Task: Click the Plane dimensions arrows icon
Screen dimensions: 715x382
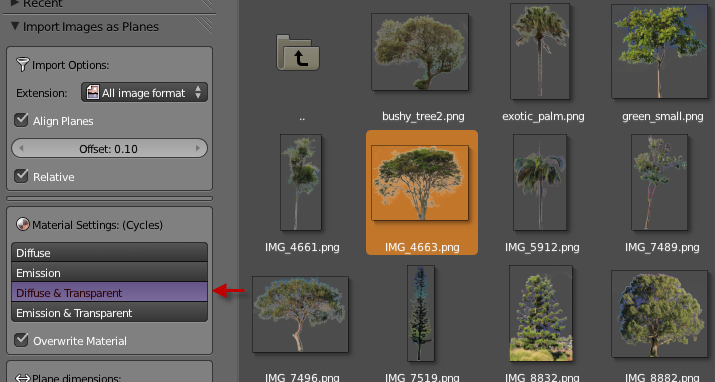Action: click(22, 377)
